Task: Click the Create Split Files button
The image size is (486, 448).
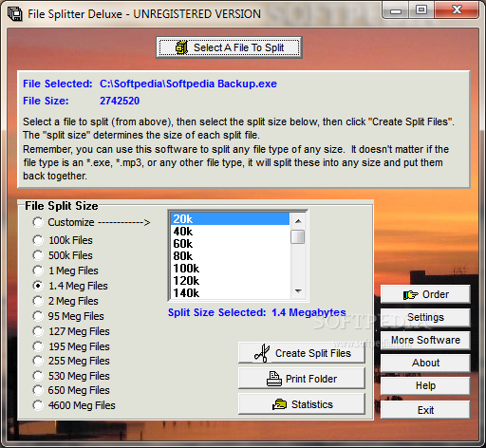Action: tap(302, 353)
